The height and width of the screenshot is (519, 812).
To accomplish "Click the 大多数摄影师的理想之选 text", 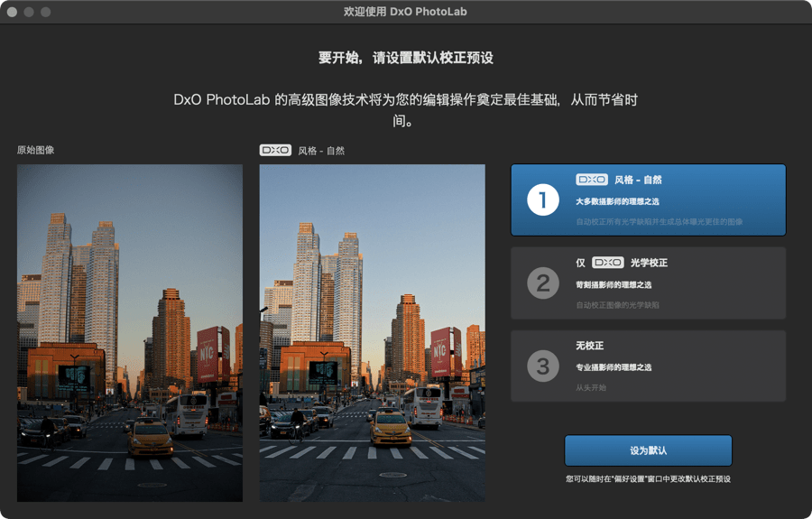I will [x=617, y=201].
